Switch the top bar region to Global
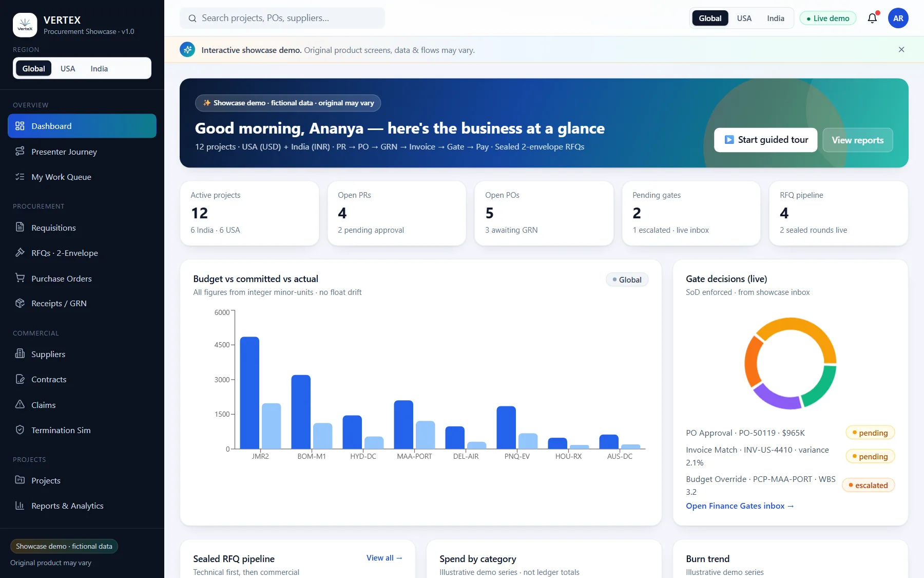This screenshot has width=924, height=578. [710, 18]
